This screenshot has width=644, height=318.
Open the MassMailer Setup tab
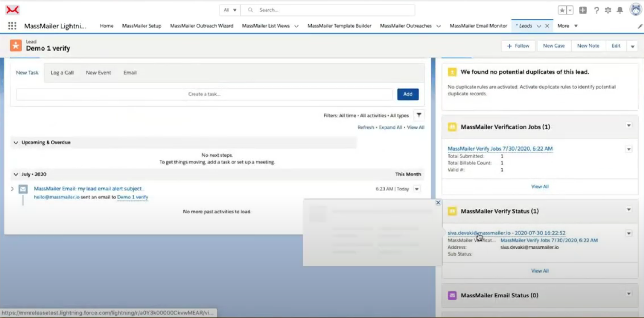141,26
